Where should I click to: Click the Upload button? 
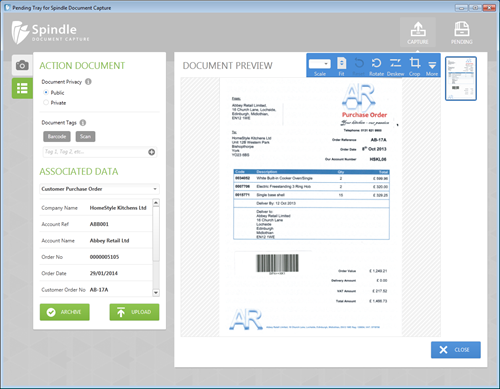134,312
